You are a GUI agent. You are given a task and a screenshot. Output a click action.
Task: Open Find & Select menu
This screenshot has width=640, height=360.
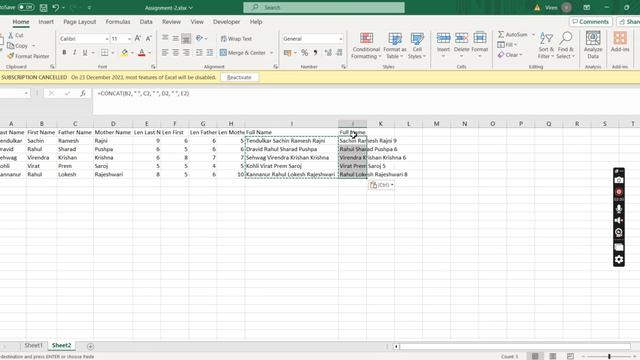pyautogui.click(x=565, y=45)
